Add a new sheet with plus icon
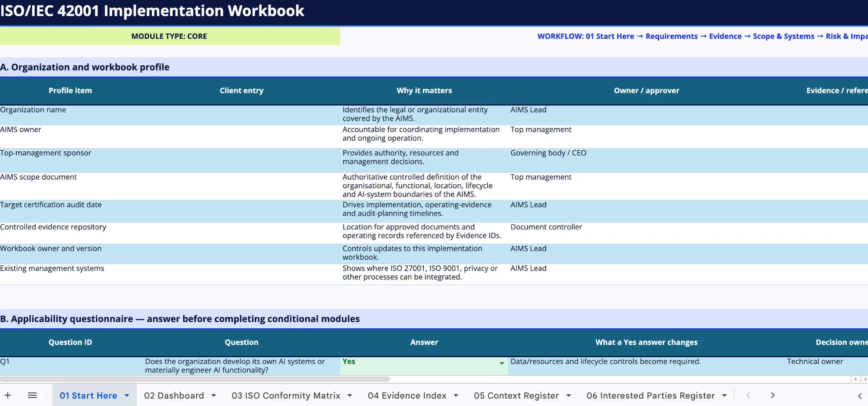Screen dimensions: 868x406 [x=8, y=395]
